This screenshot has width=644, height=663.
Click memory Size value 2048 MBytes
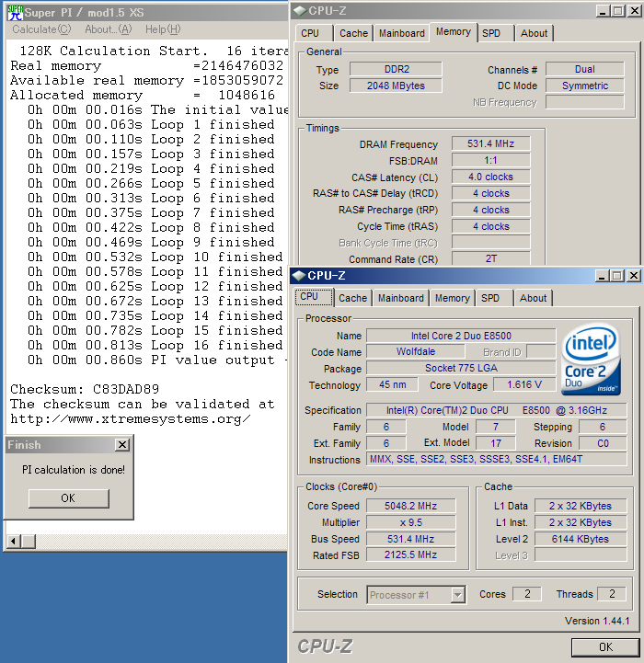pos(396,86)
